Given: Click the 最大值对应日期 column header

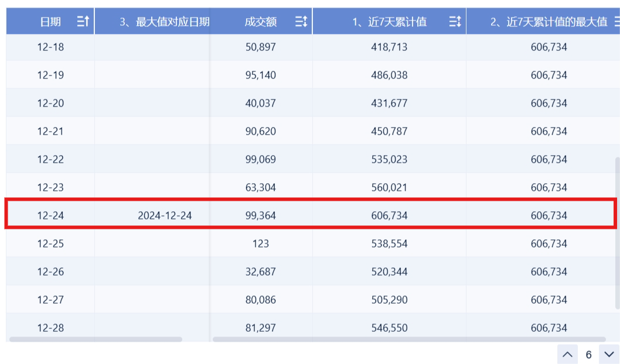Looking at the screenshot, I should pos(165,21).
